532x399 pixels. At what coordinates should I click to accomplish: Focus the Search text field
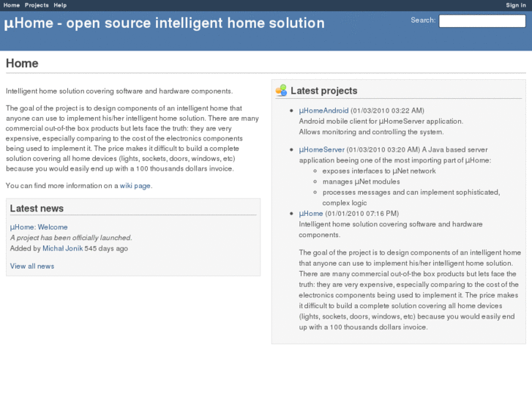point(482,21)
